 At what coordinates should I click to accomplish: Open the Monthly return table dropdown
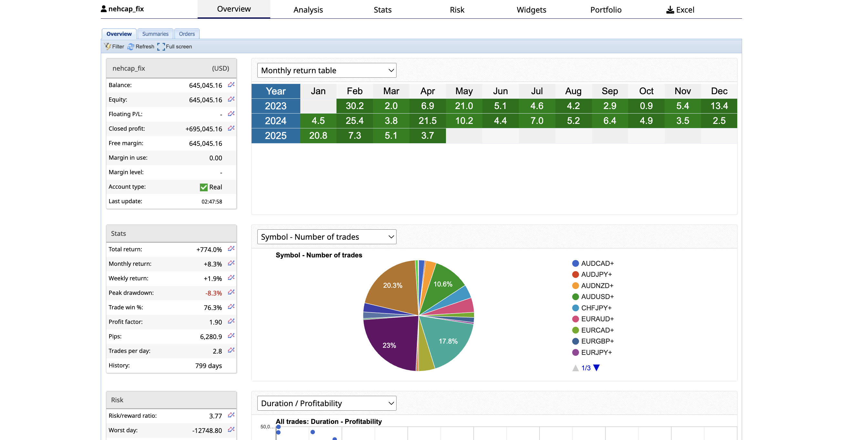pyautogui.click(x=326, y=70)
